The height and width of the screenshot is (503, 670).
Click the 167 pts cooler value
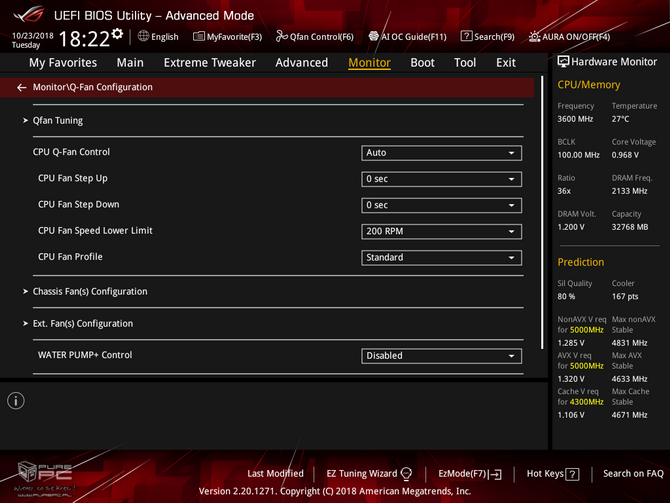pos(625,297)
